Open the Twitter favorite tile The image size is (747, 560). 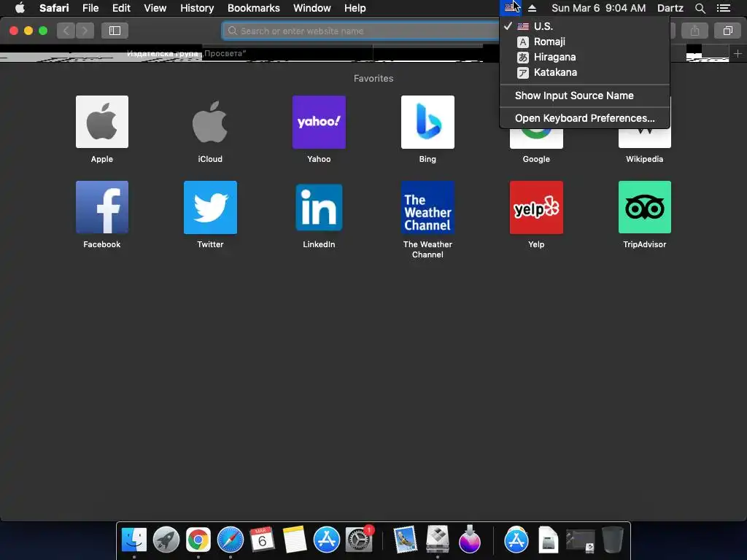click(210, 207)
